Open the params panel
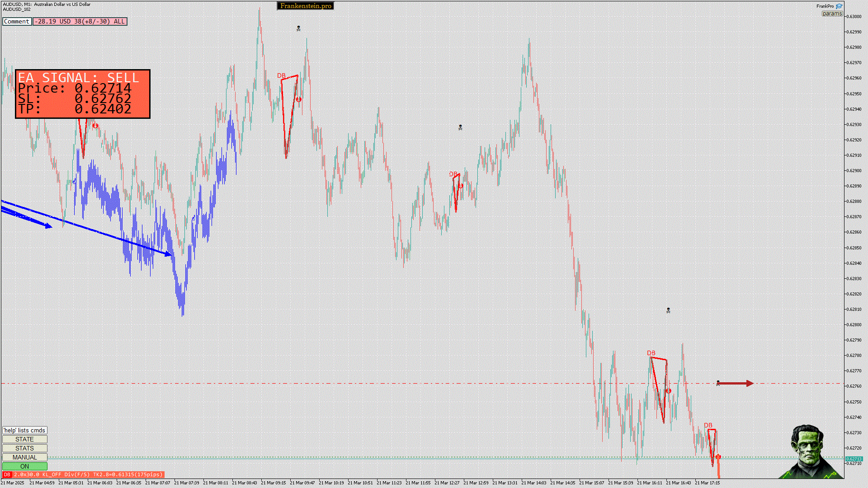Screen dimensions: 868x488 pos(832,14)
